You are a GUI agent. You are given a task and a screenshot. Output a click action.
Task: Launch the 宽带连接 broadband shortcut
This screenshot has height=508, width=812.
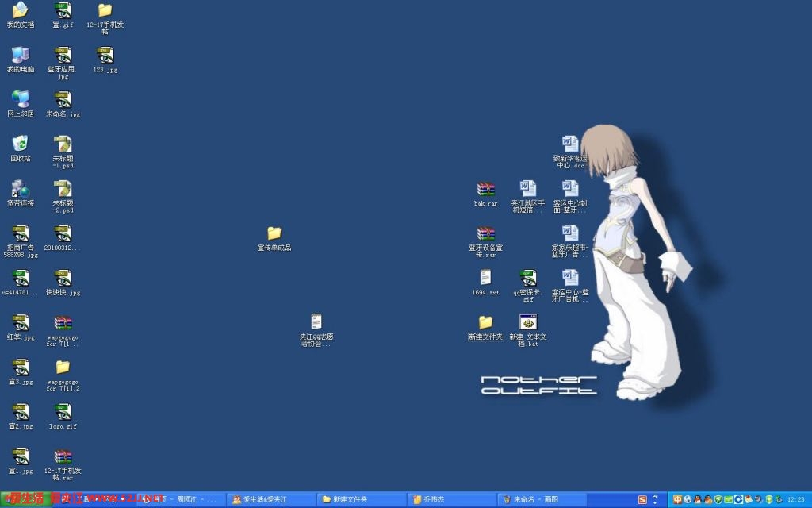(x=20, y=193)
